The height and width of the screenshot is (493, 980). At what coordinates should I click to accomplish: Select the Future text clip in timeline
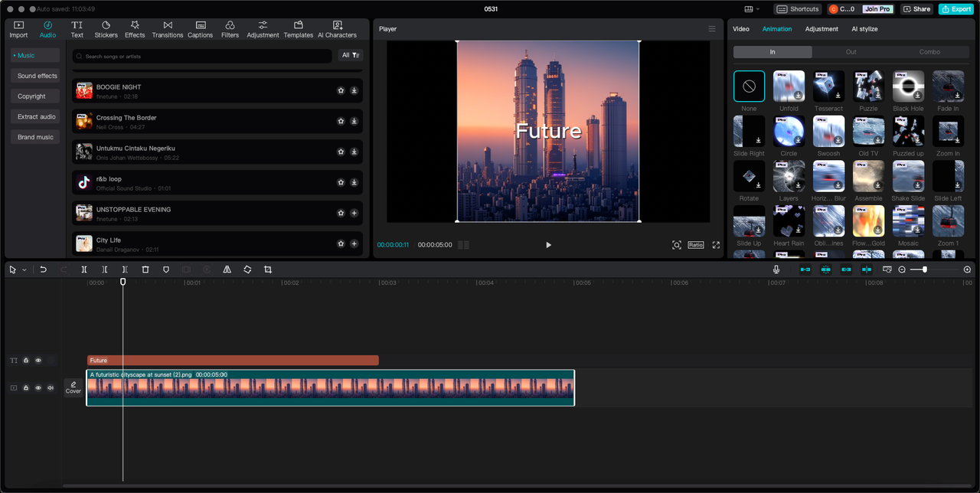click(233, 361)
